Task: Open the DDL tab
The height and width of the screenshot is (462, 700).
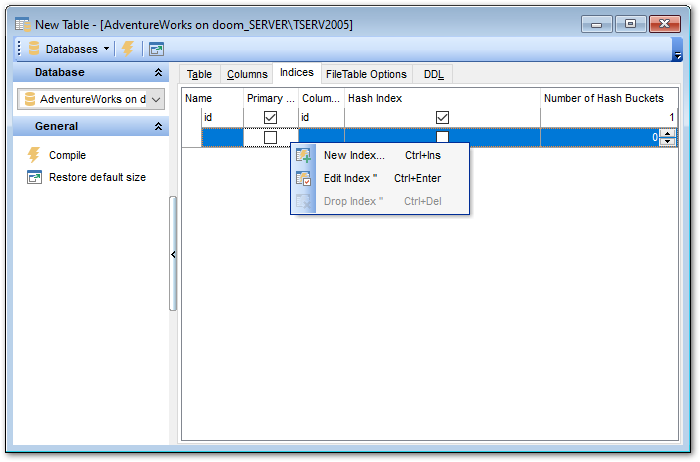Action: click(x=434, y=74)
